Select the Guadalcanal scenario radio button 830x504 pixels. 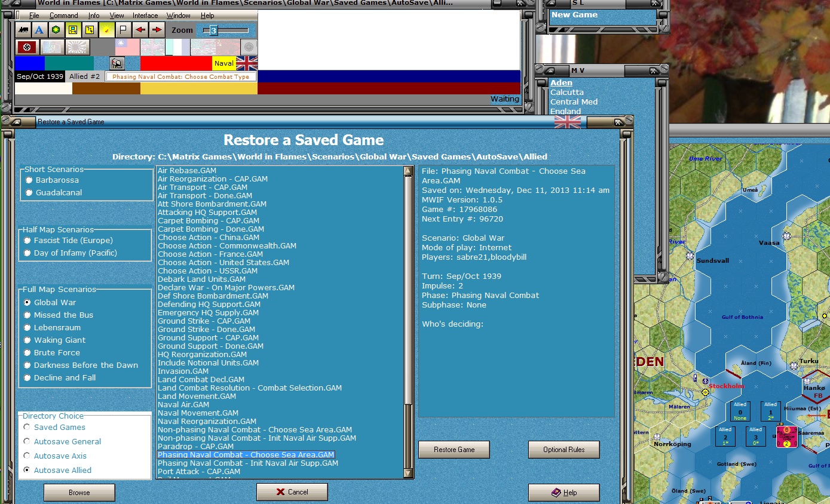pyautogui.click(x=29, y=193)
